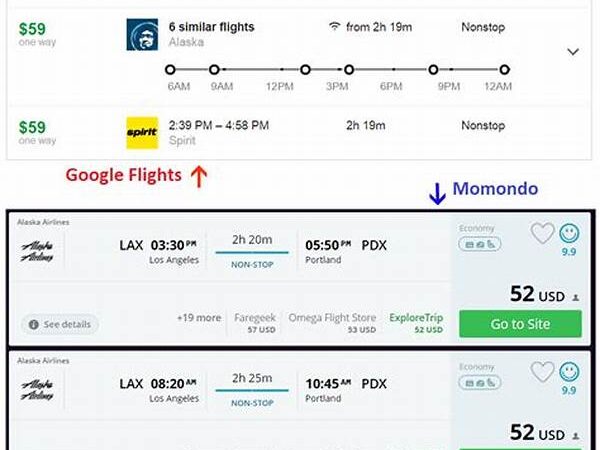
Task: Click the 3PM marker on the flight timeline
Action: (x=349, y=70)
